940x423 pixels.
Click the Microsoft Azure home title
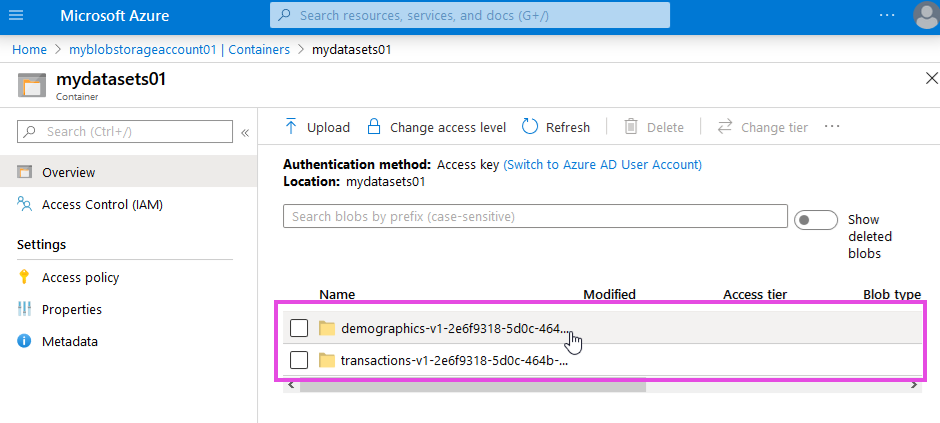(115, 16)
